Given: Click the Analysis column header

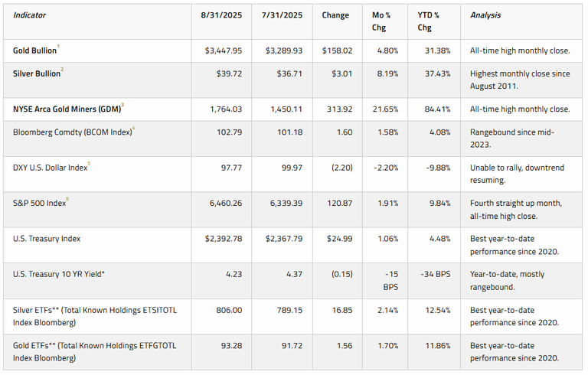Looking at the screenshot, I should tap(486, 15).
